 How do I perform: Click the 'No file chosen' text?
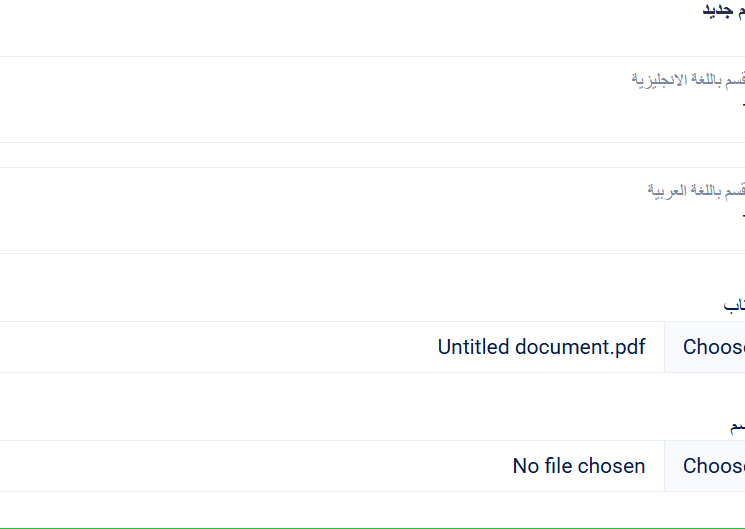click(x=578, y=466)
